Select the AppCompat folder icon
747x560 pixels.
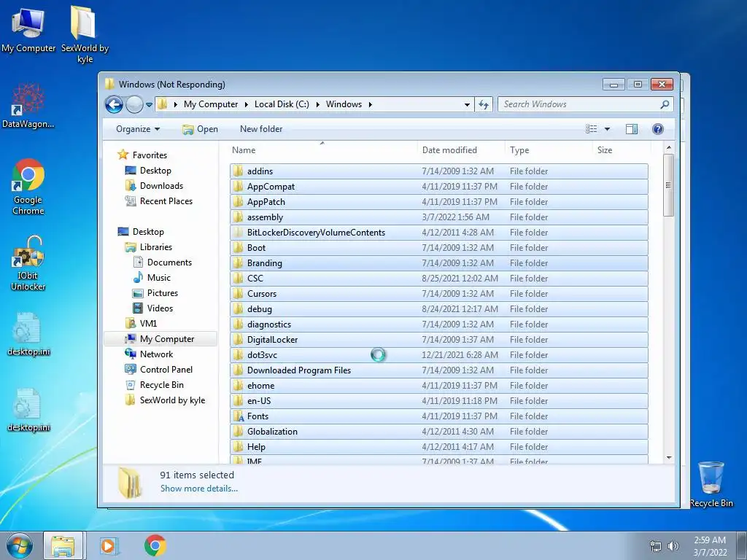[239, 186]
